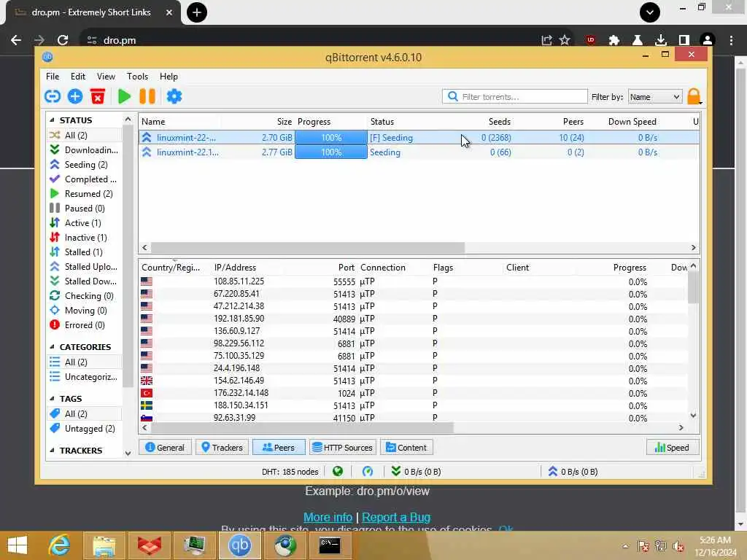Collapse the TRACKERS section
The image size is (747, 560).
click(x=52, y=450)
